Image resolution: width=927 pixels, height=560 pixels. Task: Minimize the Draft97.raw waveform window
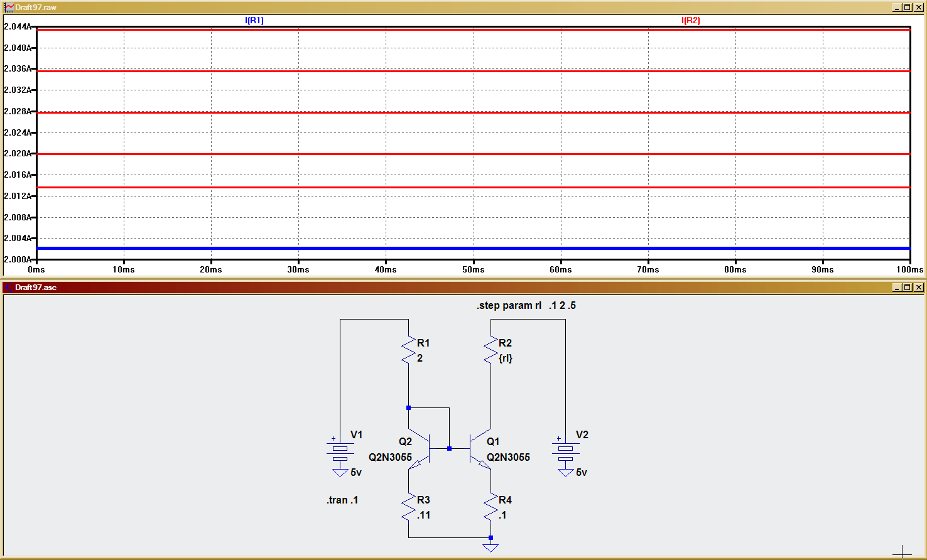[x=897, y=7]
